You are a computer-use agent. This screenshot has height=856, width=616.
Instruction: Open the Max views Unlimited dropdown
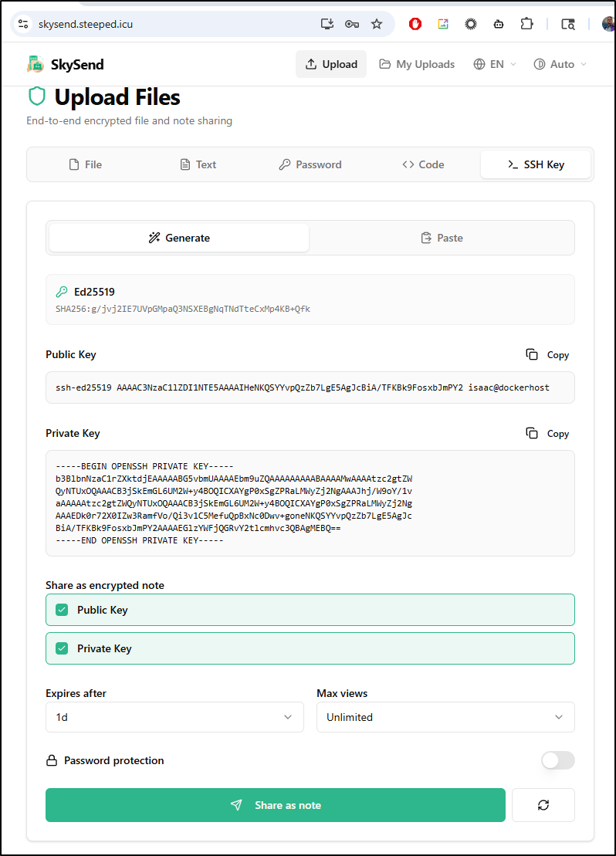(x=445, y=717)
